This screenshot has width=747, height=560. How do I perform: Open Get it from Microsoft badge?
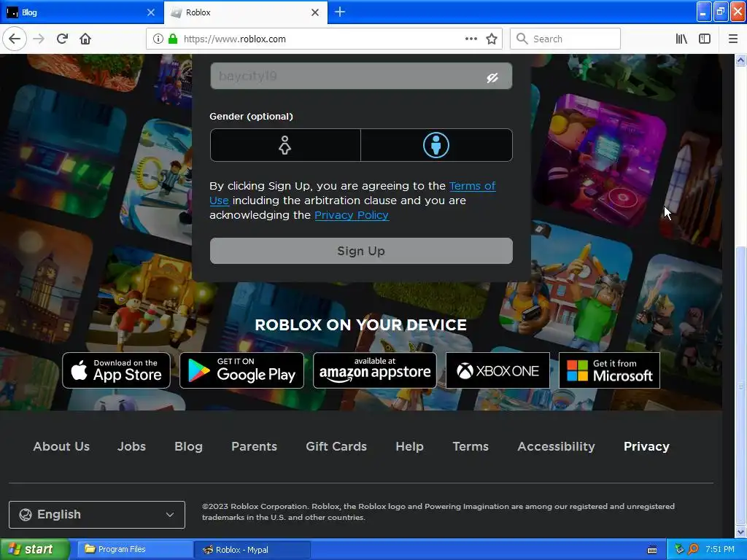(609, 370)
